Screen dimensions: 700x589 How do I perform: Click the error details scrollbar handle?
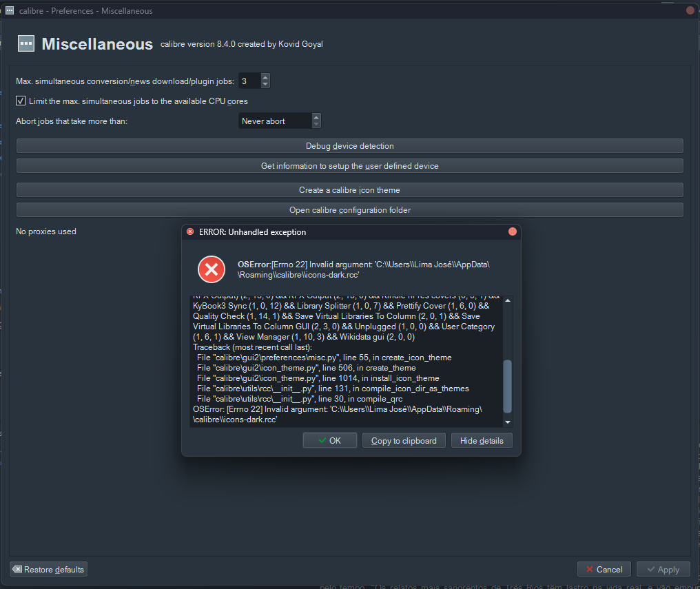(508, 386)
